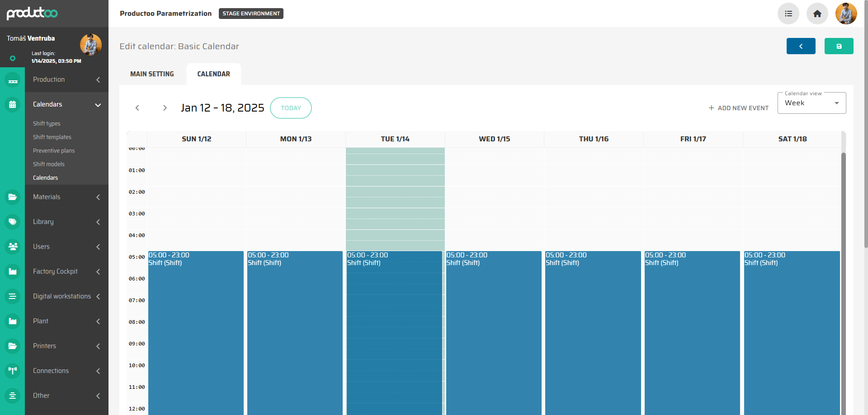
Task: Click the user avatar in top-right corner
Action: [x=846, y=14]
